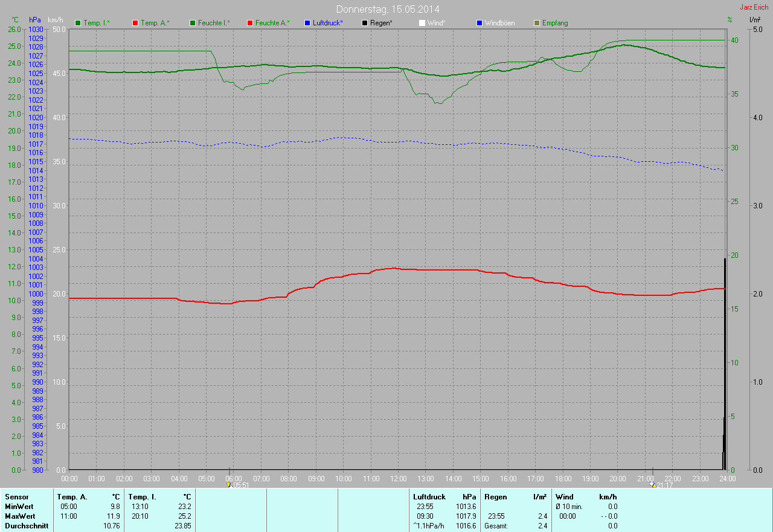Click the Wind column header in the table
773x532 pixels.
565,497
